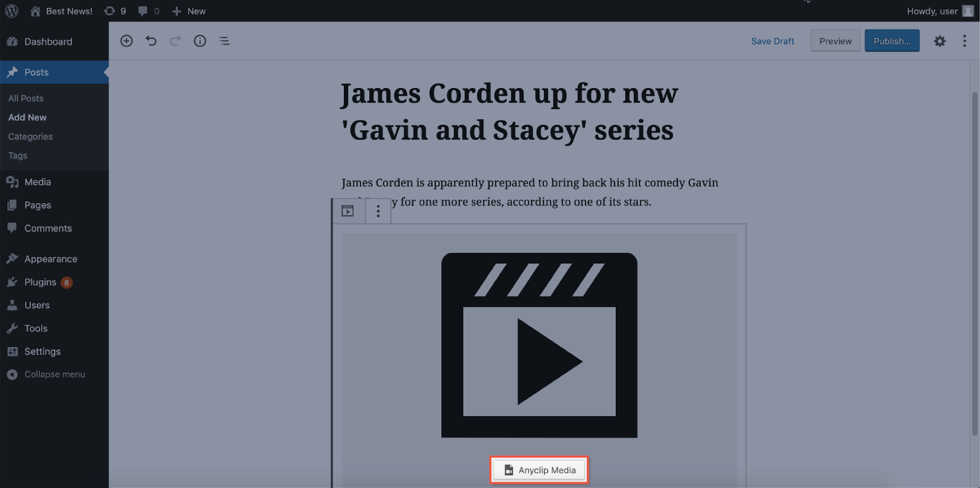Viewport: 980px width, 488px height.
Task: Go to Dashboard in sidebar
Action: [x=48, y=42]
